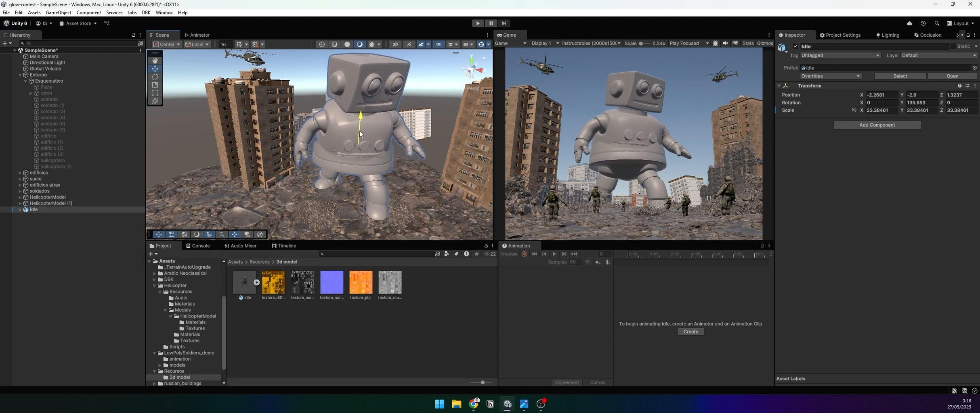Click the Add Component button
Viewport: 980px width, 413px height.
[x=877, y=125]
